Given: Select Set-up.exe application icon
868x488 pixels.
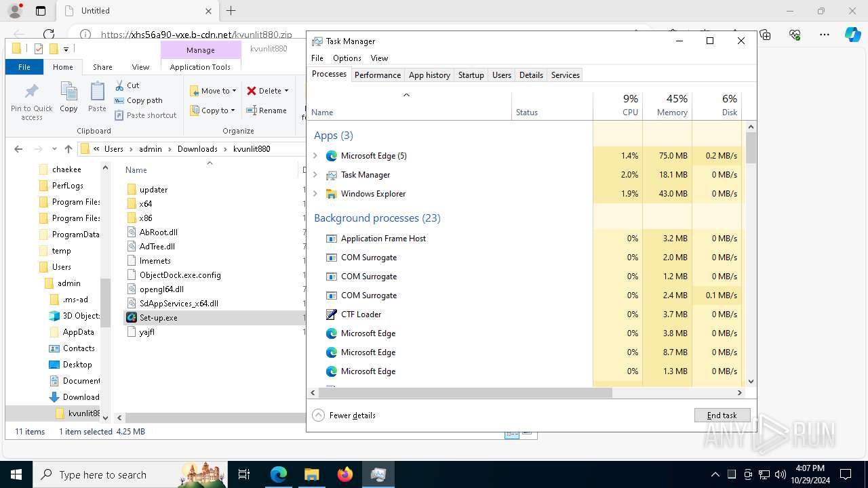Looking at the screenshot, I should coord(132,318).
